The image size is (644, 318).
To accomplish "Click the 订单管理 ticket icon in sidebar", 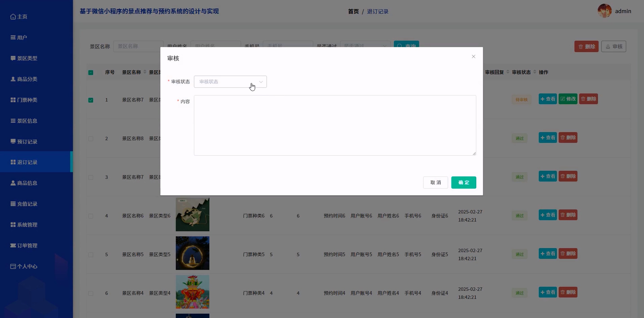I will [x=13, y=245].
